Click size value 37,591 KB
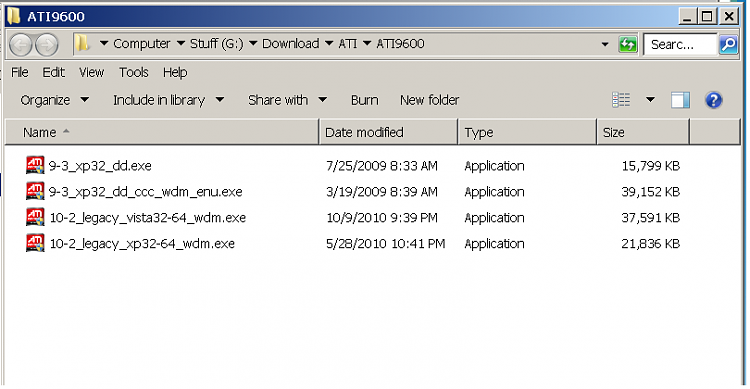This screenshot has width=750, height=389. pos(651,217)
